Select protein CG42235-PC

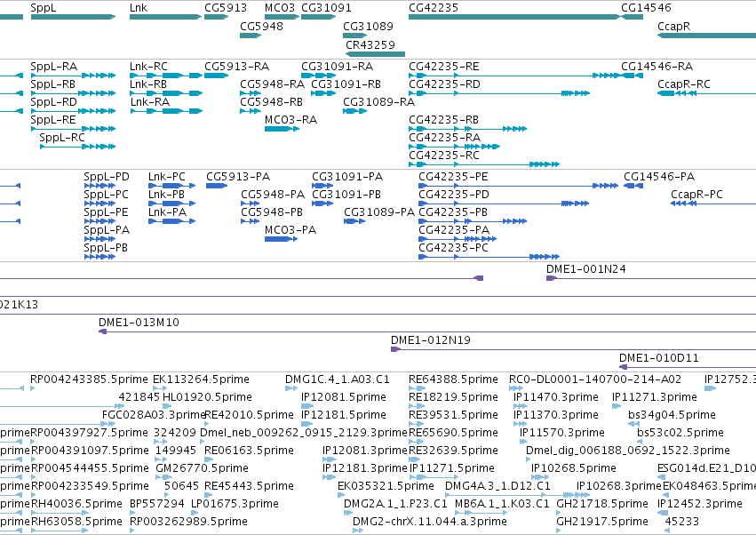click(489, 257)
